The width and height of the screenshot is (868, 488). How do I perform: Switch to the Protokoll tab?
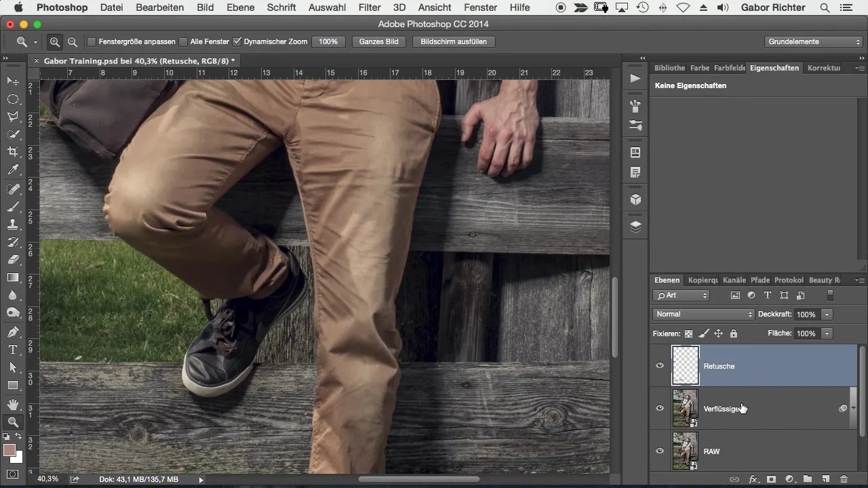coord(789,280)
